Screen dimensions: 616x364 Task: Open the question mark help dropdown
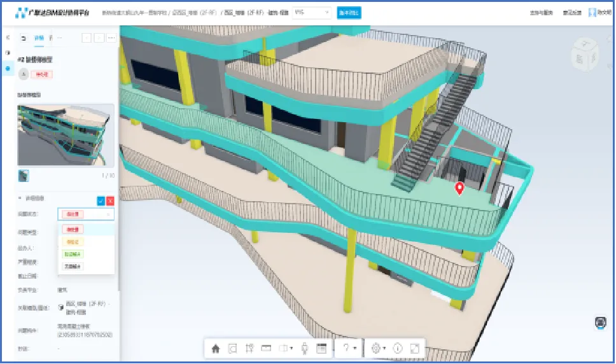(349, 348)
